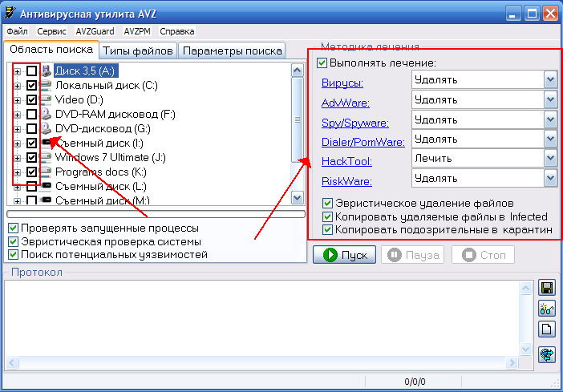
Task: Click the protocol horizontal scrollbar right arrow
Action: [512, 362]
